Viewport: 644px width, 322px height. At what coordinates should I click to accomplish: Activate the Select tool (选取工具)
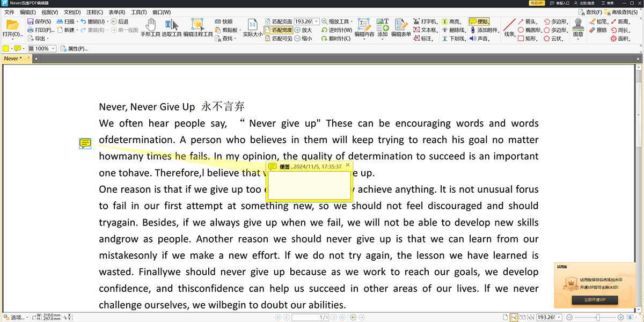171,28
